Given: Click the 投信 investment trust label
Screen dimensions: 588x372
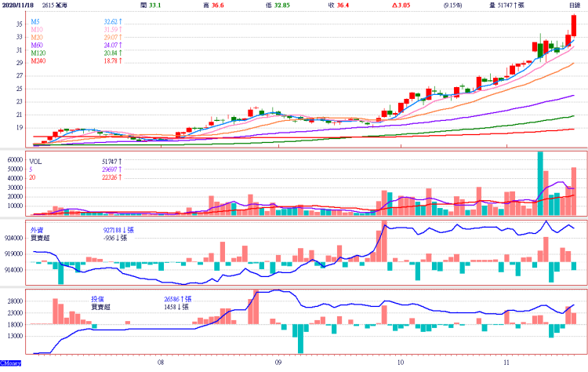Looking at the screenshot, I should [x=97, y=299].
